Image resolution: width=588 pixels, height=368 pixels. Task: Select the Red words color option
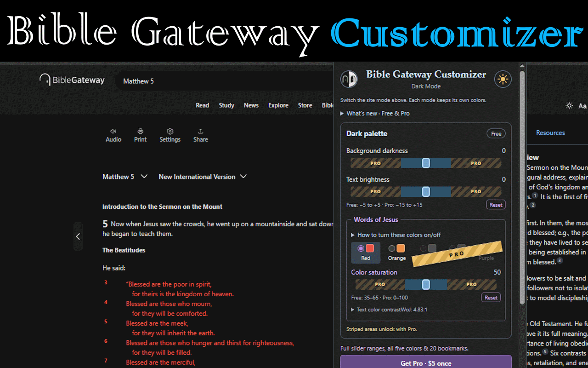[x=366, y=253]
